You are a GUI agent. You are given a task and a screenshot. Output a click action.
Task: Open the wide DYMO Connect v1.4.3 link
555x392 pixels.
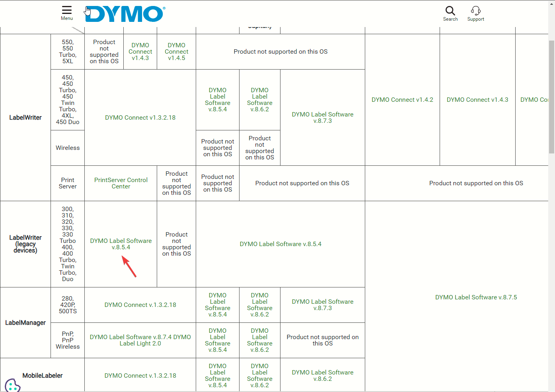(x=477, y=100)
